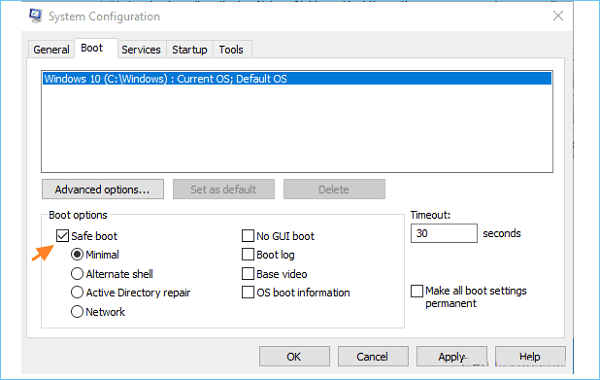This screenshot has width=600, height=380.
Task: Click the Set as default button
Action: point(223,189)
